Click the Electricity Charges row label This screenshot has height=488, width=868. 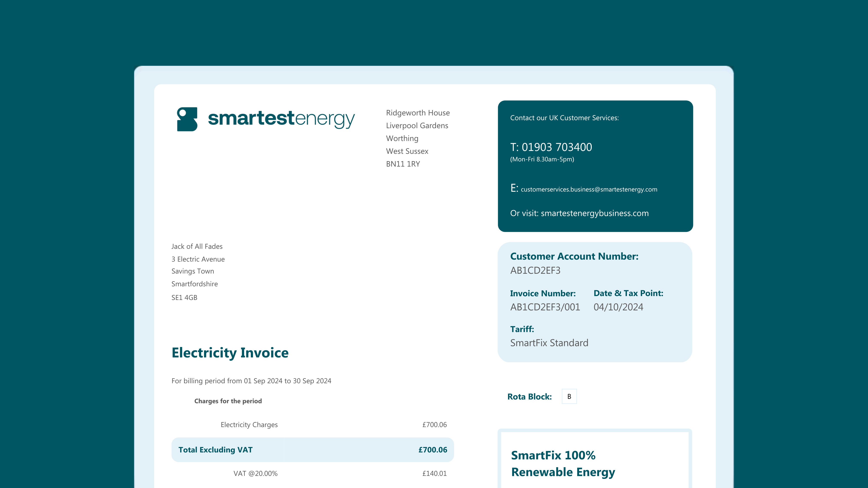click(249, 425)
